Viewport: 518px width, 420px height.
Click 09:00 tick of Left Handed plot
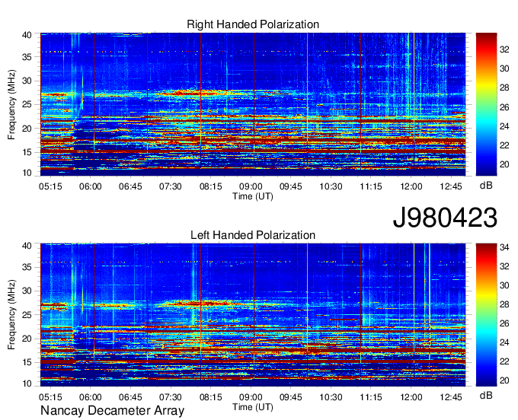(x=251, y=397)
